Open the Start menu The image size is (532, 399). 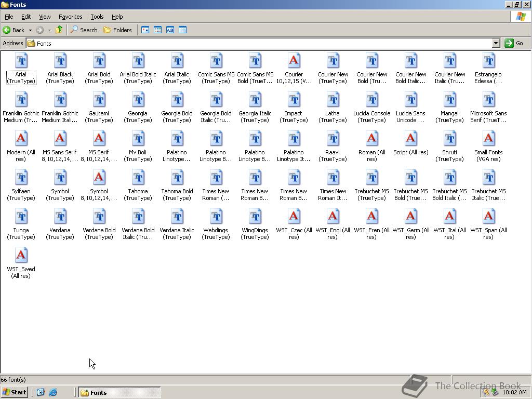click(14, 392)
